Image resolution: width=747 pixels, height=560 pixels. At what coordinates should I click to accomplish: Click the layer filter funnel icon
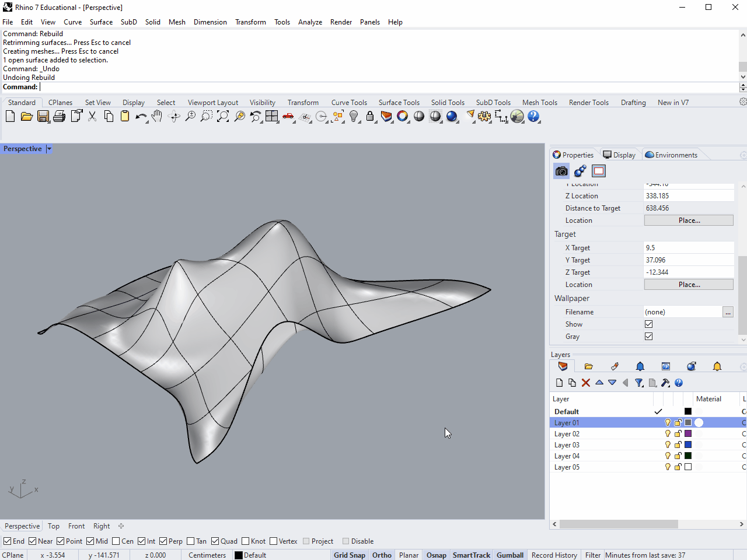point(639,383)
